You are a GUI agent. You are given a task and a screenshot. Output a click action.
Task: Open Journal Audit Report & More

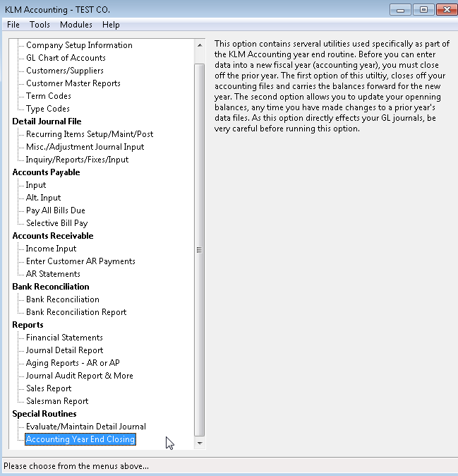pyautogui.click(x=80, y=376)
